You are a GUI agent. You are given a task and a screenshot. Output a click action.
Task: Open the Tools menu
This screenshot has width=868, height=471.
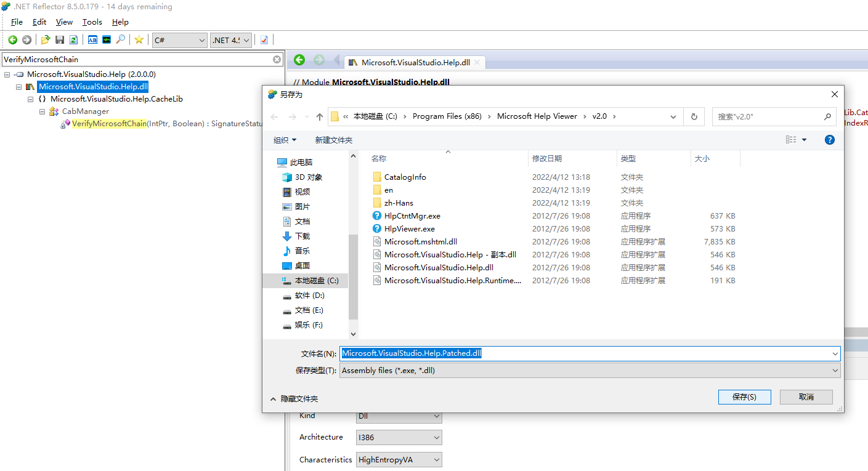(x=92, y=22)
